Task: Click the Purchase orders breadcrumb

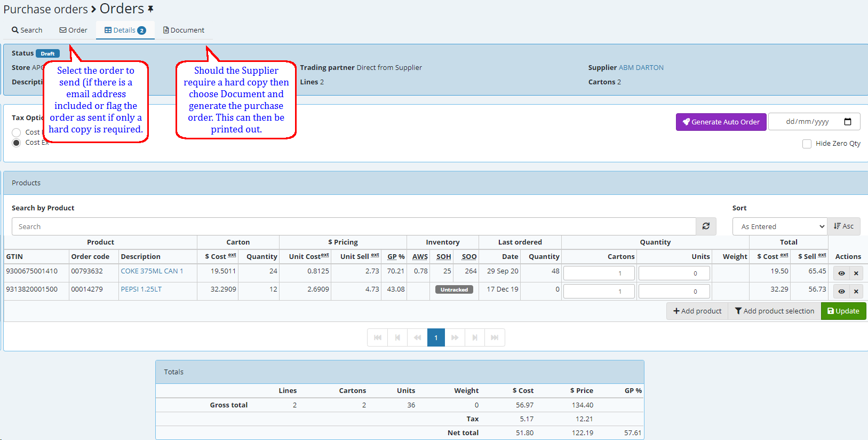Action: [45, 10]
